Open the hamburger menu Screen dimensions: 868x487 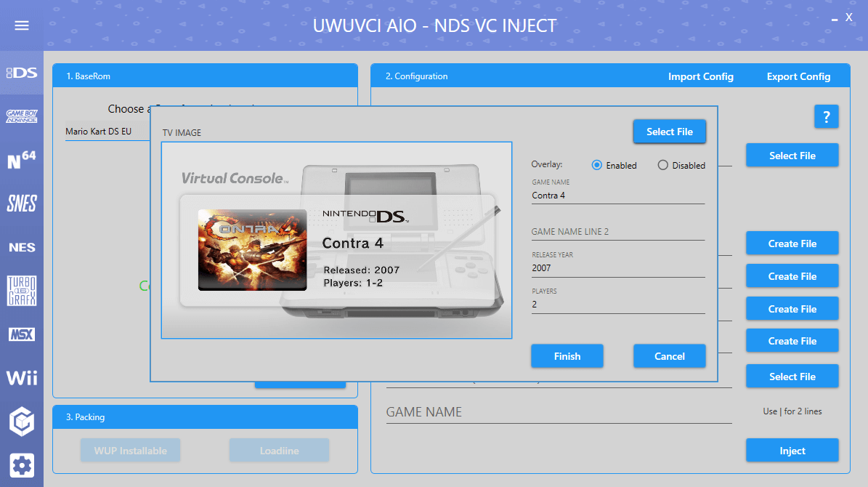[22, 25]
